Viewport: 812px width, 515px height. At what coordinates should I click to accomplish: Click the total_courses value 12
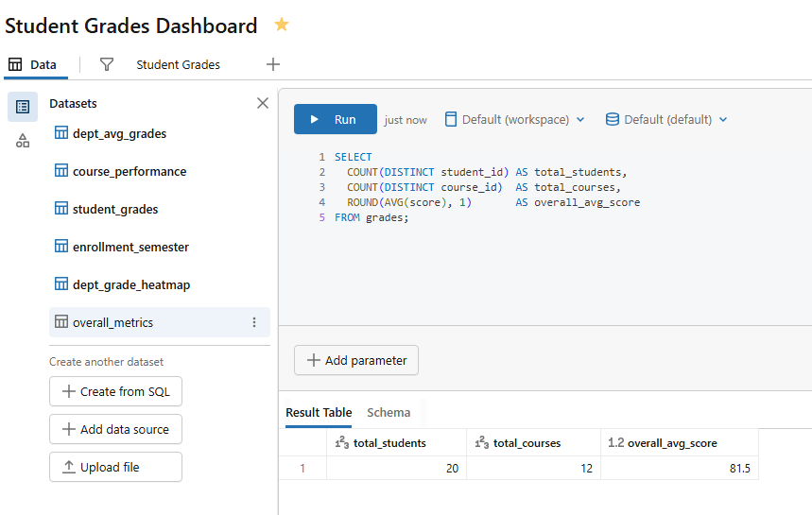[x=586, y=469]
